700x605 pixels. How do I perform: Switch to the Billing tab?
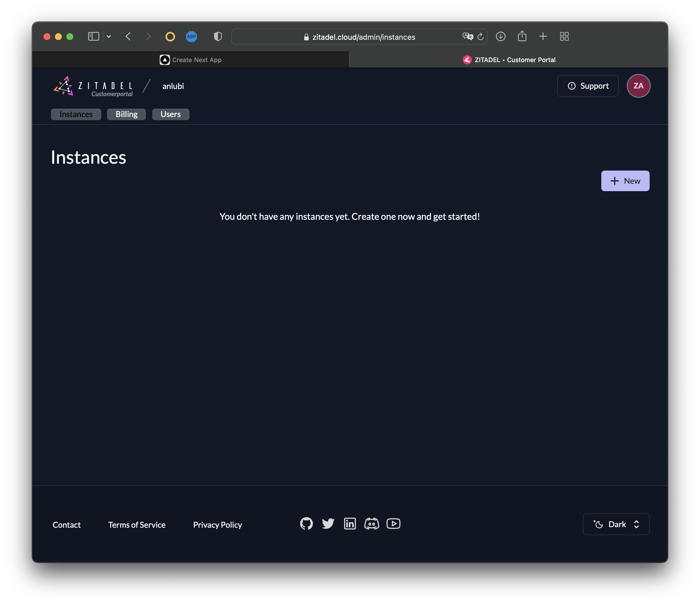pyautogui.click(x=126, y=114)
